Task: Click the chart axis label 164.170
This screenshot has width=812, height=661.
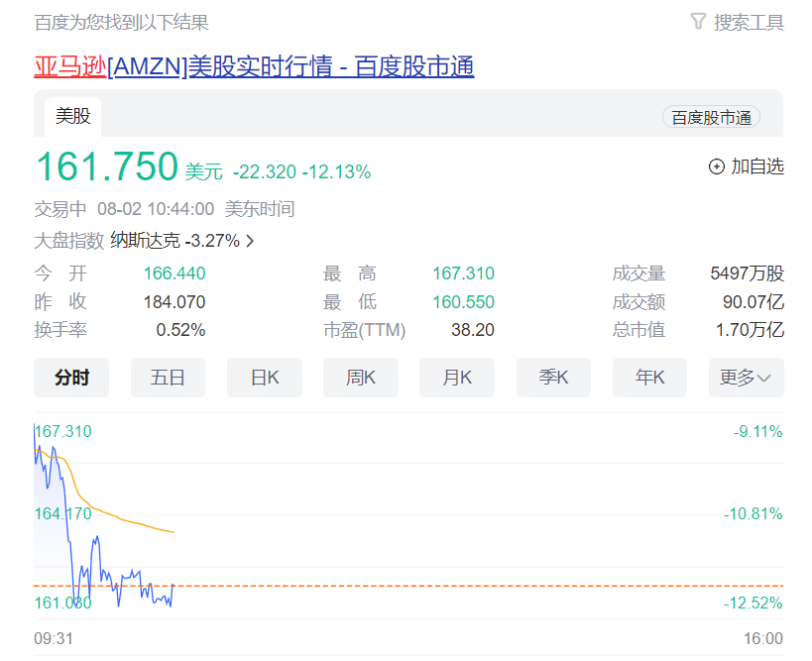Action: (62, 513)
